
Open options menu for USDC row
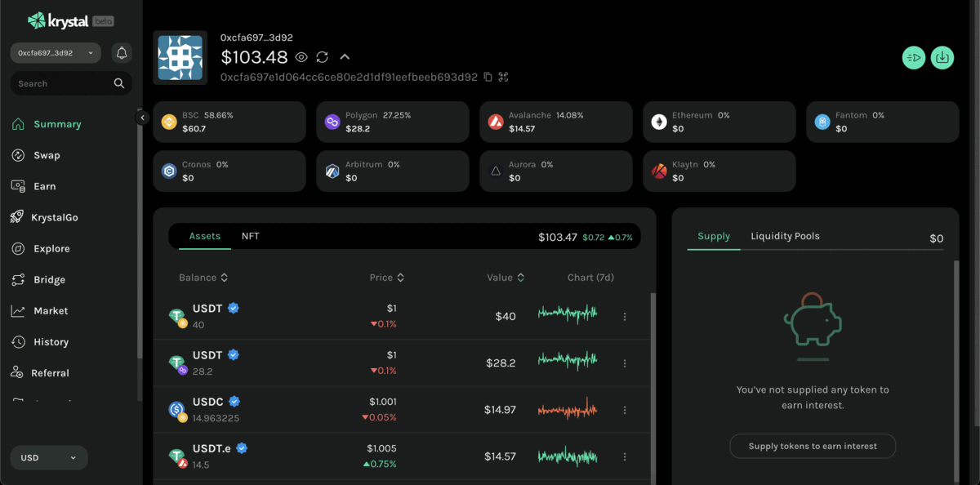tap(625, 410)
